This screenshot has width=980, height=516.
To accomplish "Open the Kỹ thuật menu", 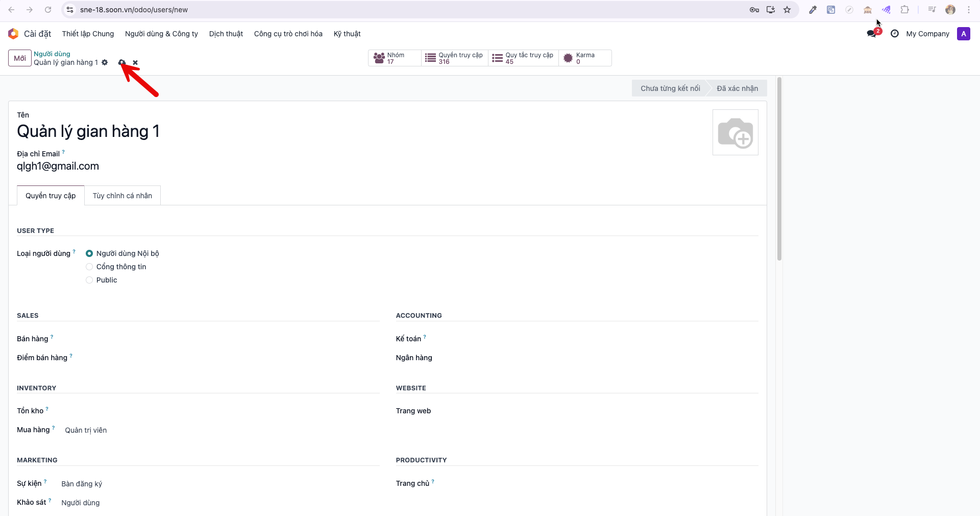I will click(x=347, y=34).
